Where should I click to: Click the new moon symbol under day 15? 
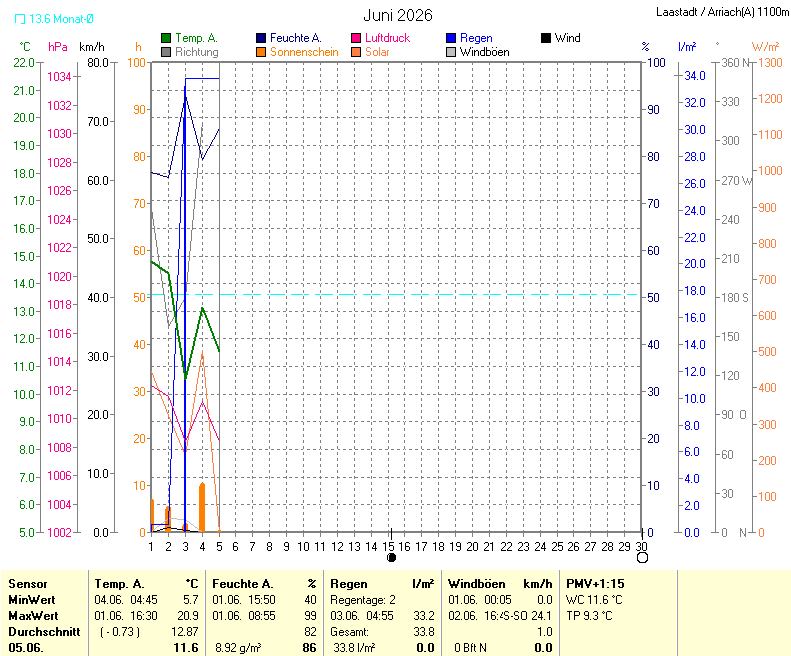(391, 558)
